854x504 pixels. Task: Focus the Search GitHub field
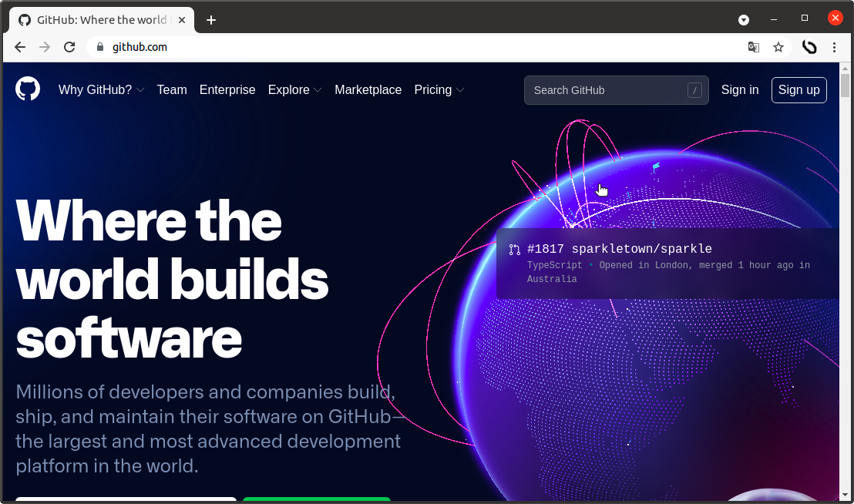[616, 90]
